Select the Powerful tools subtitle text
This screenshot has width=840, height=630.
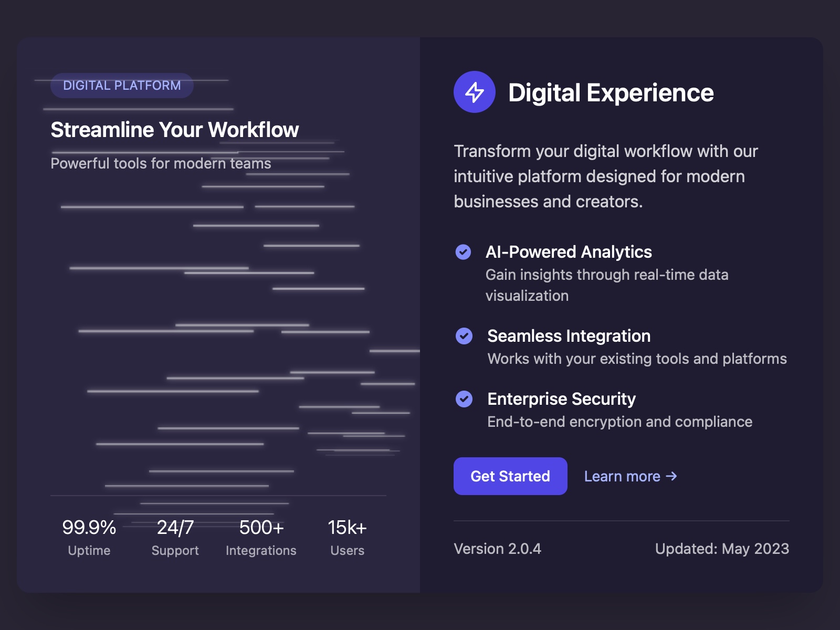click(161, 163)
